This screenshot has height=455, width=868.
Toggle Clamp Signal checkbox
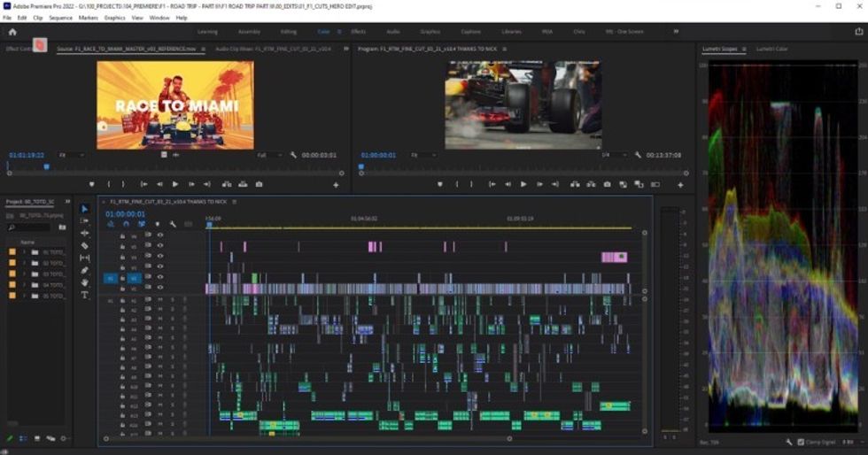(x=801, y=443)
